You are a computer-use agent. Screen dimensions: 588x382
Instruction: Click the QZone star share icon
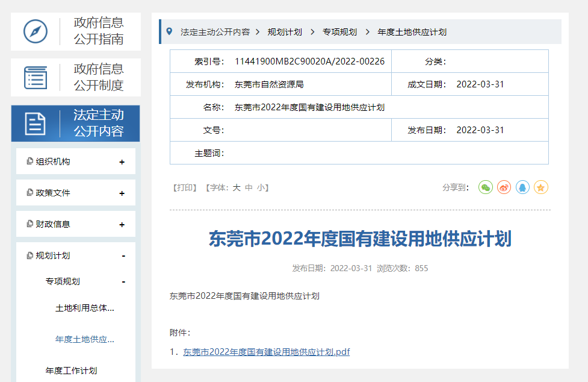click(540, 187)
